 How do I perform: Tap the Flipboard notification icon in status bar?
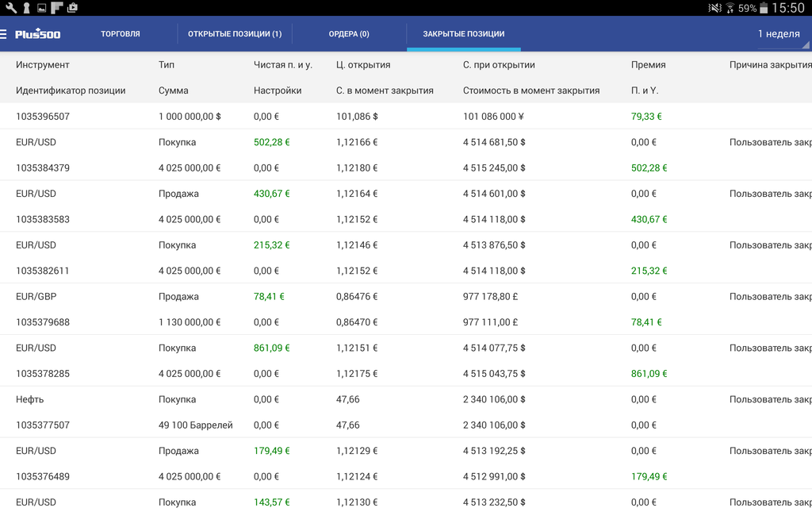pyautogui.click(x=57, y=8)
